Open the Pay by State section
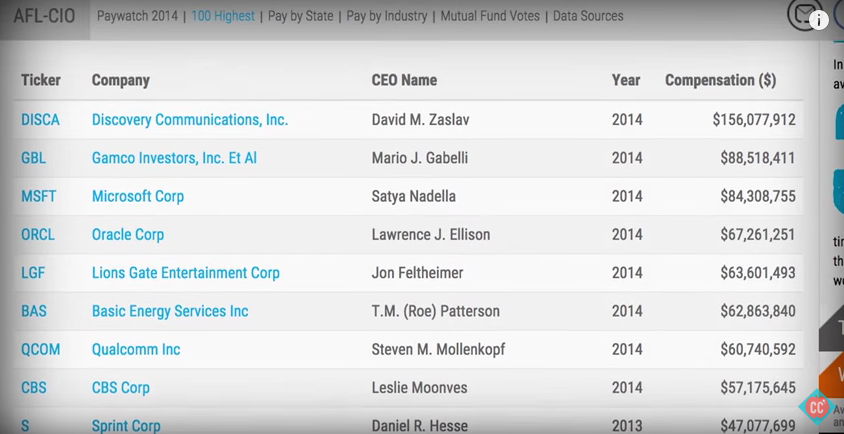Image resolution: width=844 pixels, height=434 pixels. tap(300, 16)
